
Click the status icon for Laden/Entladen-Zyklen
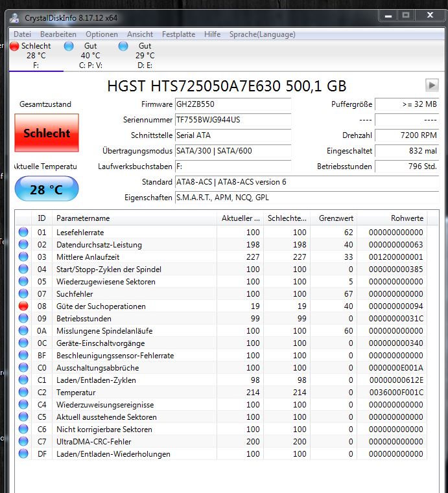pyautogui.click(x=23, y=380)
